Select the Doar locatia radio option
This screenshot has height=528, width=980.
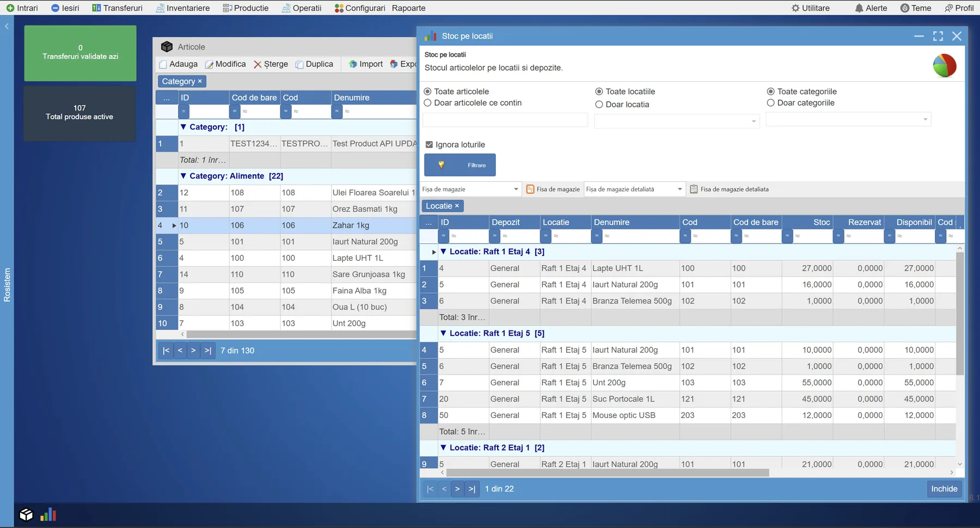tap(599, 105)
